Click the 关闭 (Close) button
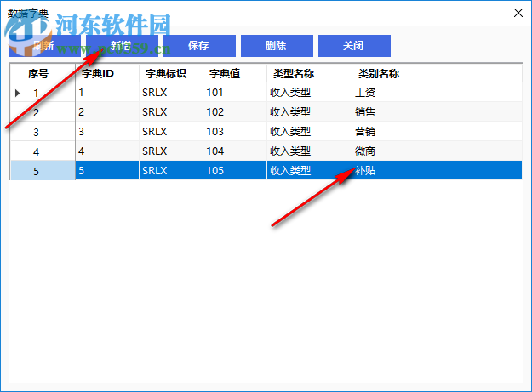Viewport: 532px width, 392px height. tap(354, 46)
